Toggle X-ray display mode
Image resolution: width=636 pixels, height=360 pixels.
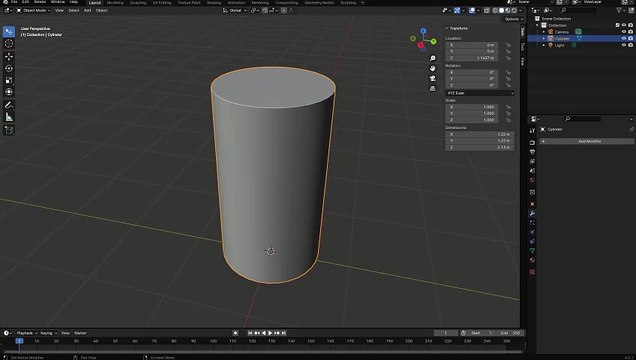point(487,11)
